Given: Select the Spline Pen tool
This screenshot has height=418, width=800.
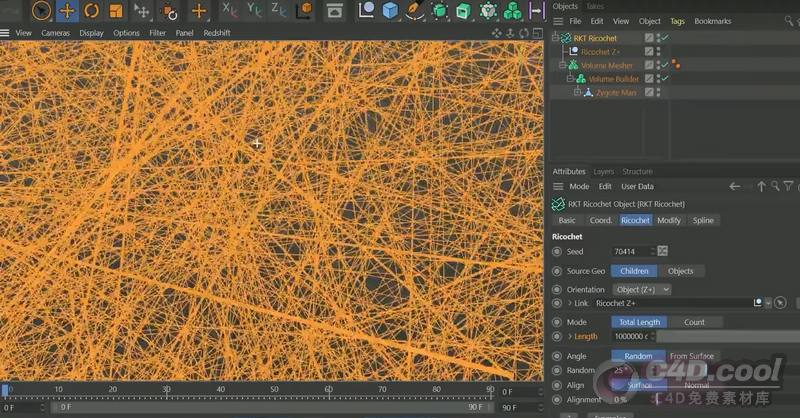Looking at the screenshot, I should [415, 10].
